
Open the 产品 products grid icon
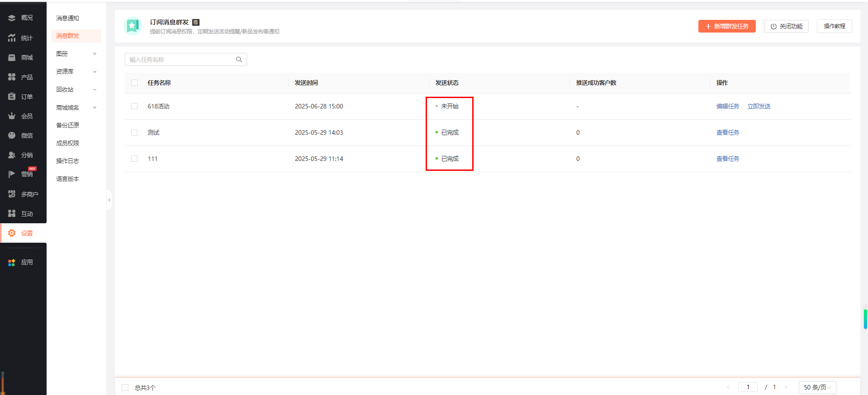12,77
